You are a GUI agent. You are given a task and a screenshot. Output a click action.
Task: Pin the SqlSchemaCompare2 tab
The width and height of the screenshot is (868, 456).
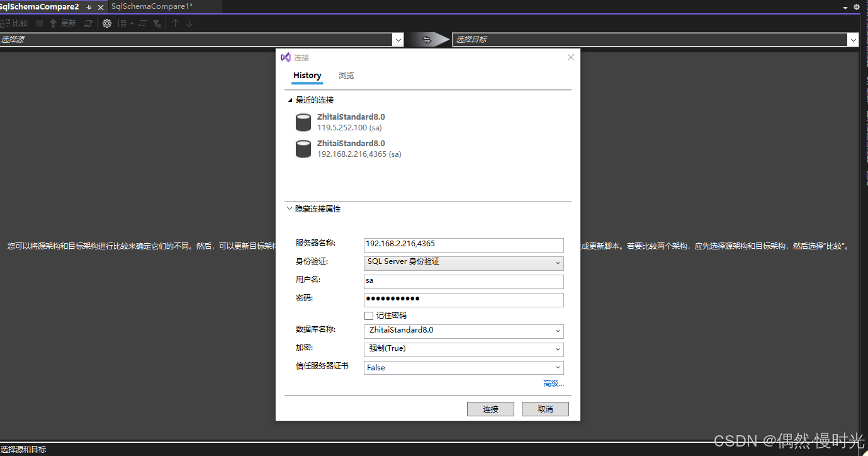(89, 7)
